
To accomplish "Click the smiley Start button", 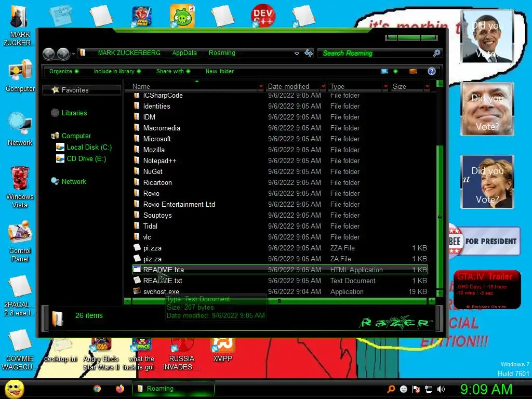I will click(14, 389).
